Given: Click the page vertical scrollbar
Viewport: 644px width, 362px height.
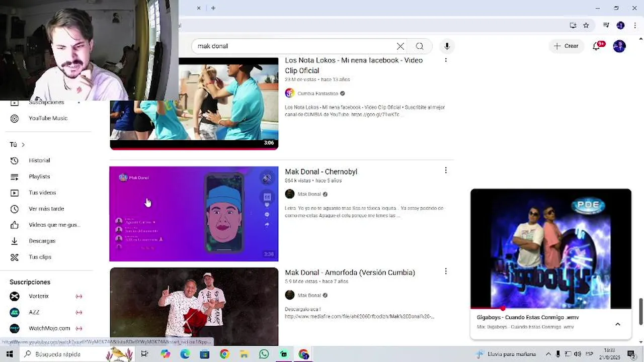Looking at the screenshot, I should click(640, 312).
